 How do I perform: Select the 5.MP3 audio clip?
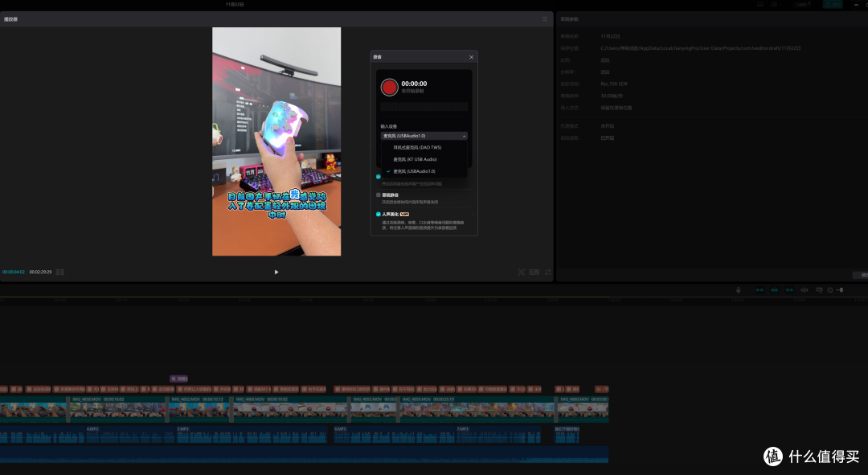[252, 434]
